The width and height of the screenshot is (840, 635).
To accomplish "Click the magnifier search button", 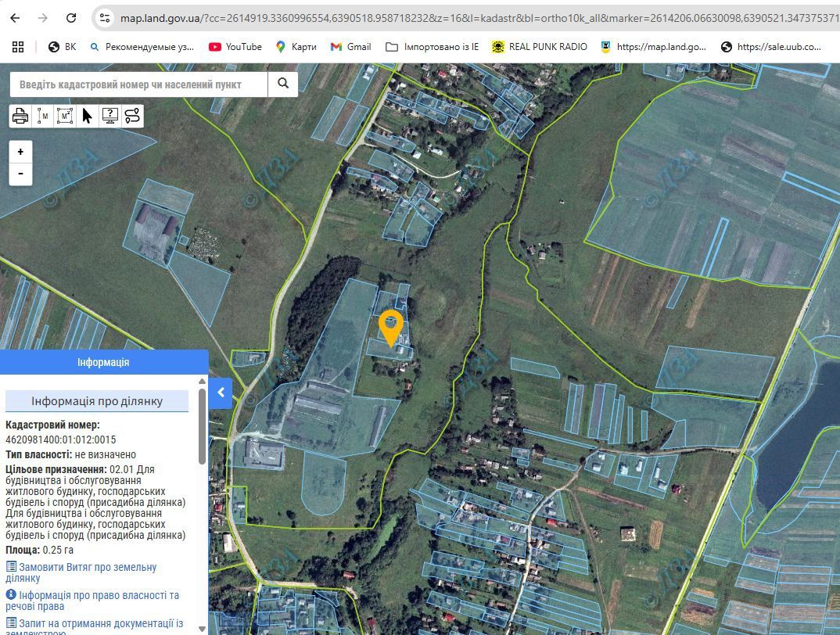I will [x=283, y=84].
